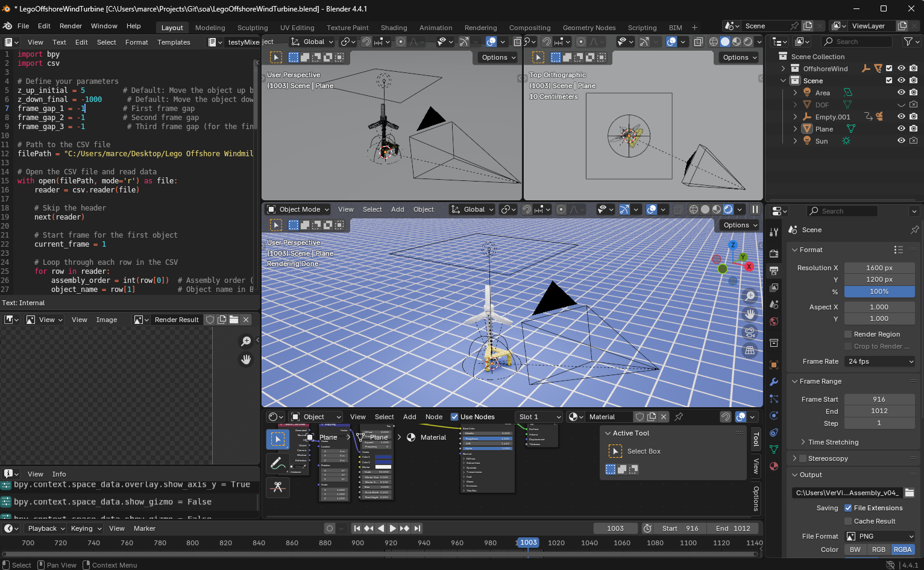Play the animation forward
The image size is (924, 570).
pos(392,528)
